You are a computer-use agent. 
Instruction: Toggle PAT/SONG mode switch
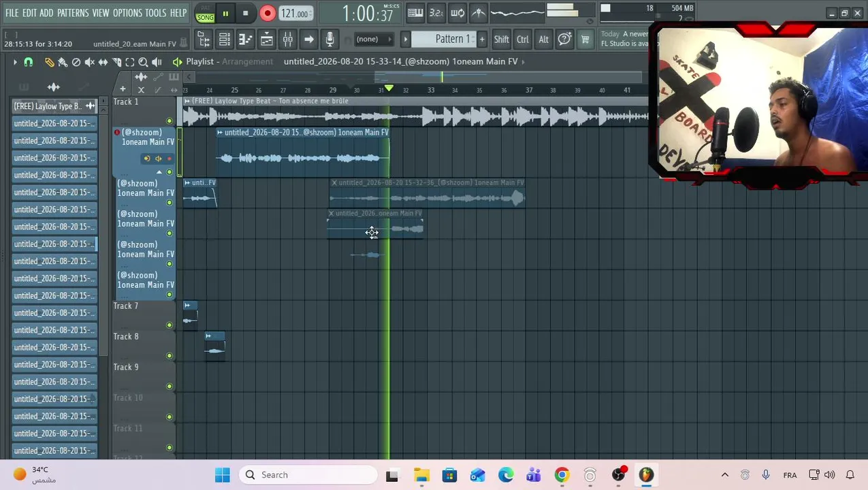click(x=204, y=14)
